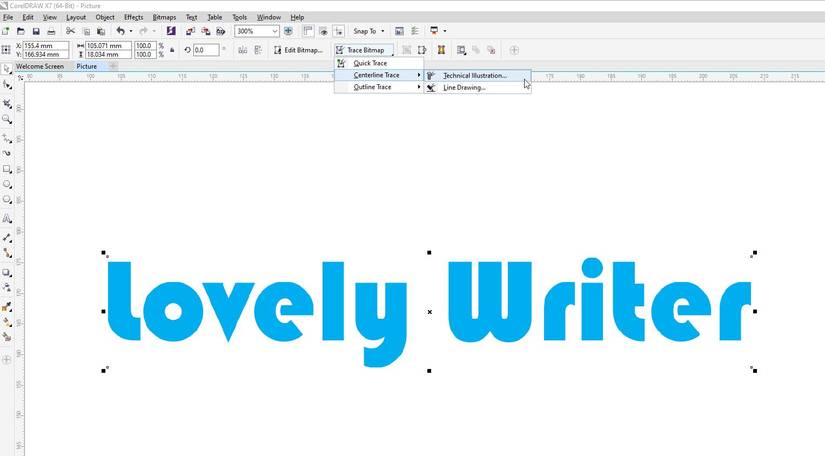This screenshot has width=825, height=456.
Task: Click the Crop Bitmap icon
Action: [x=406, y=50]
